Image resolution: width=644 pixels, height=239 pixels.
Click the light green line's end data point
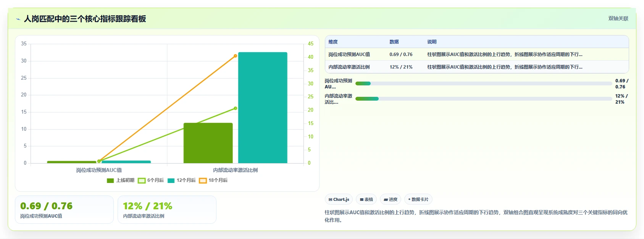pyautogui.click(x=236, y=108)
